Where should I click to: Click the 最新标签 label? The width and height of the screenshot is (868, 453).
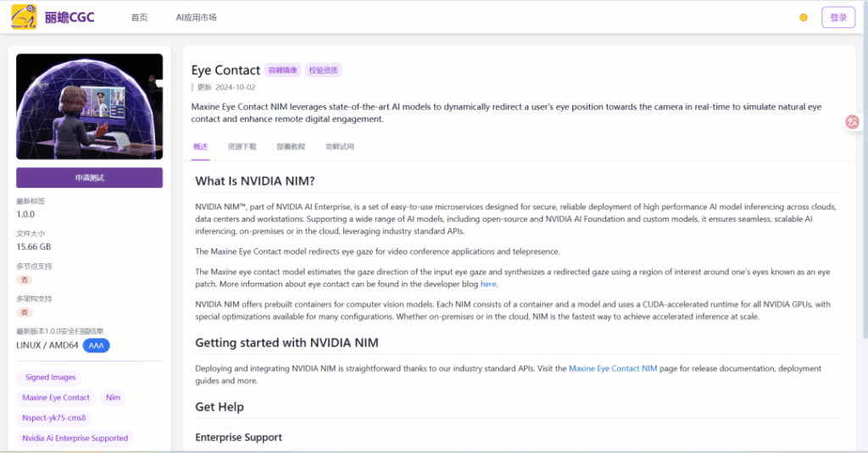31,202
